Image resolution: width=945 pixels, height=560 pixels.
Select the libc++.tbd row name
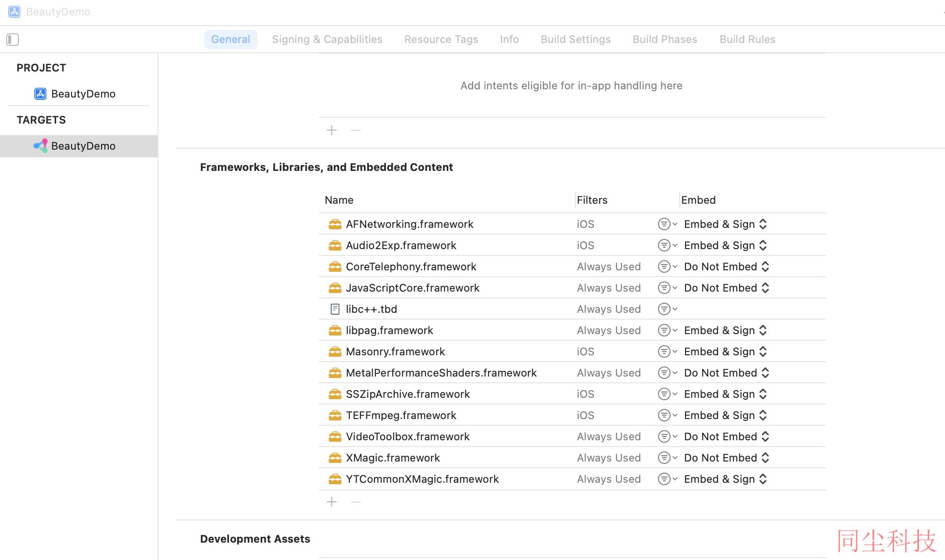point(372,309)
